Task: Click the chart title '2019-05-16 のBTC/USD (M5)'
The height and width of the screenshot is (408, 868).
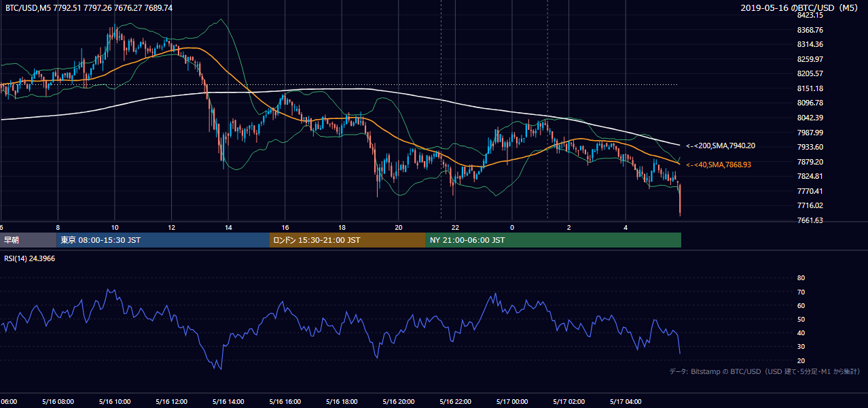Action: coord(801,8)
